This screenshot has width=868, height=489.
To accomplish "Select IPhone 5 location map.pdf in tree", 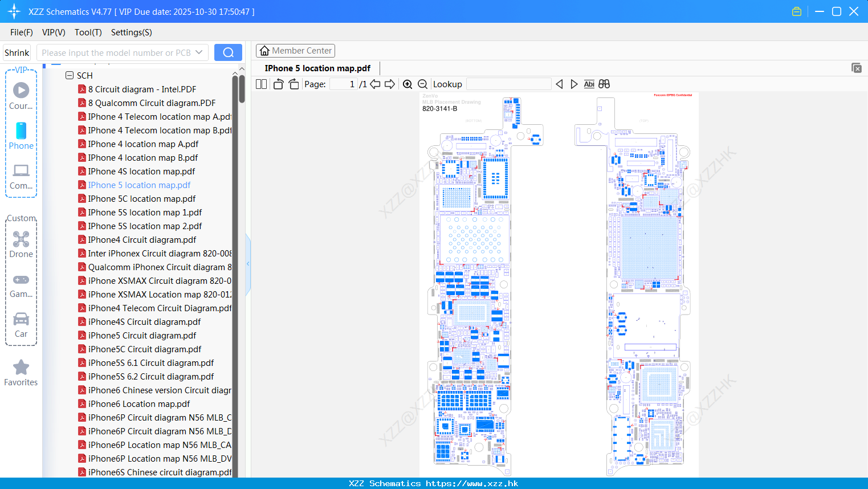I will (x=139, y=185).
